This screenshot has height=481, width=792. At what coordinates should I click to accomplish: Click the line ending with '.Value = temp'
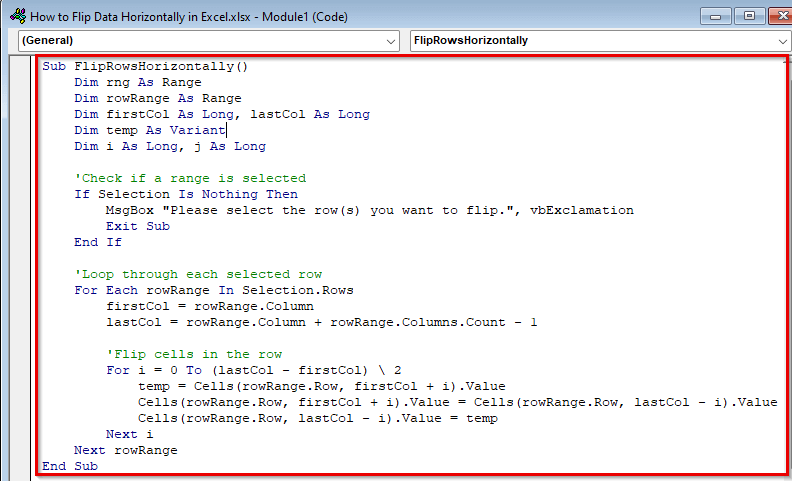pos(318,418)
